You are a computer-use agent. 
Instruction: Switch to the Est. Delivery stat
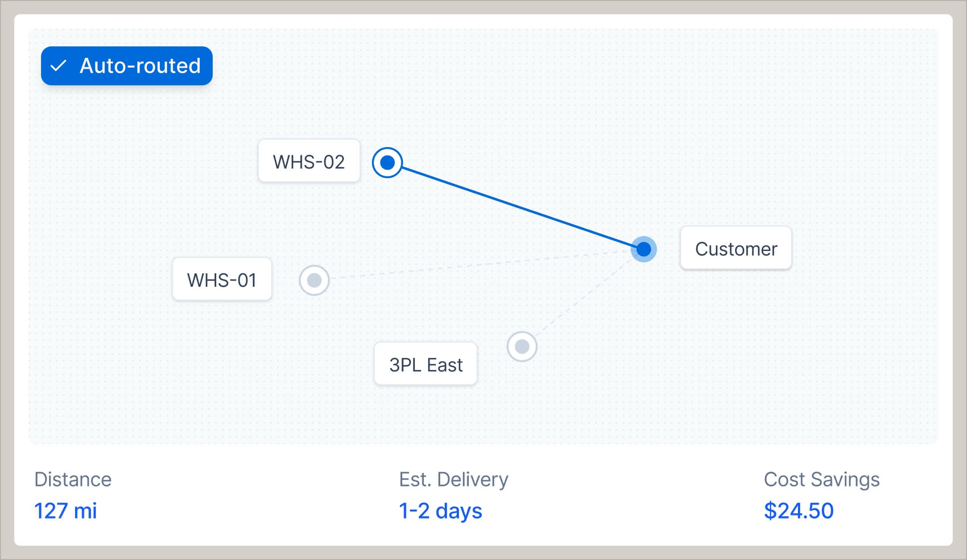pos(453,479)
